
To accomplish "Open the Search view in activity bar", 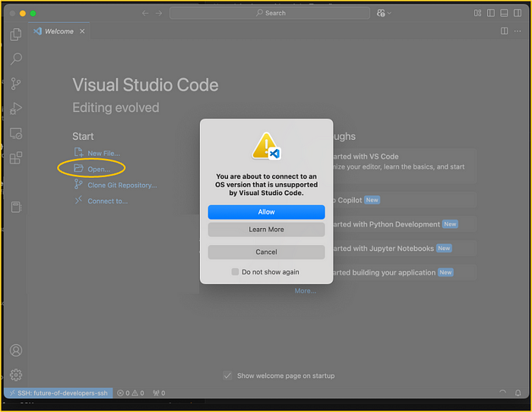I will [x=16, y=59].
